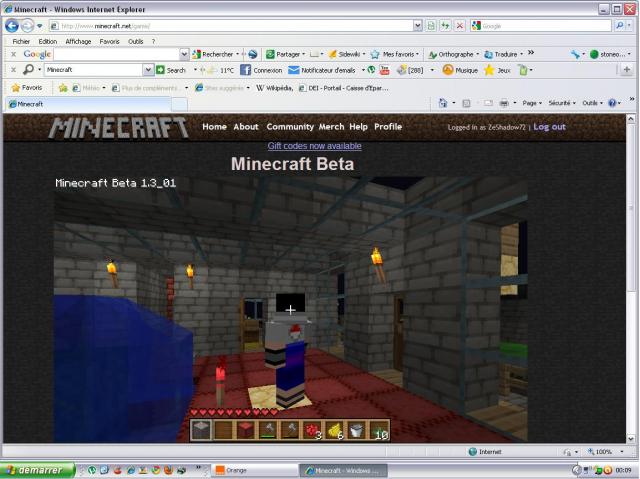Click the system tray clock 00:09
This screenshot has height=479, width=640.
click(623, 470)
